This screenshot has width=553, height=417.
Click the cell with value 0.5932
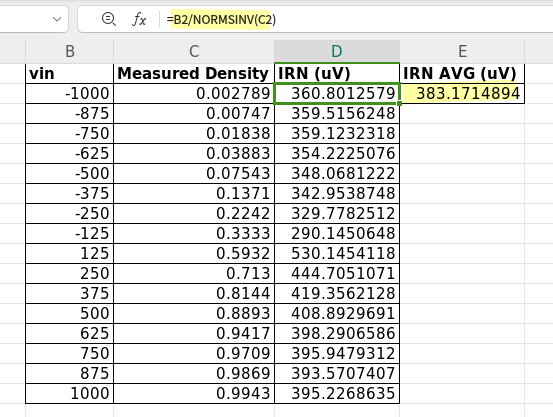pyautogui.click(x=194, y=253)
